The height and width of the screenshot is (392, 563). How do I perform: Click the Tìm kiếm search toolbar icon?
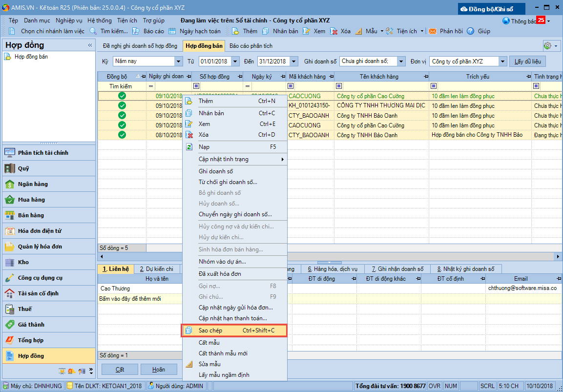[93, 31]
